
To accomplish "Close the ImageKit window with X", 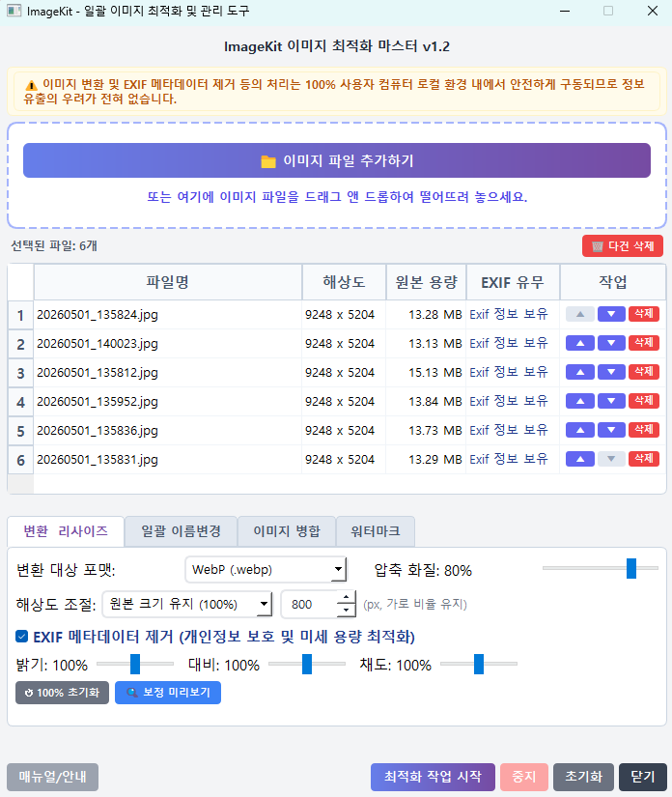I will tap(653, 11).
